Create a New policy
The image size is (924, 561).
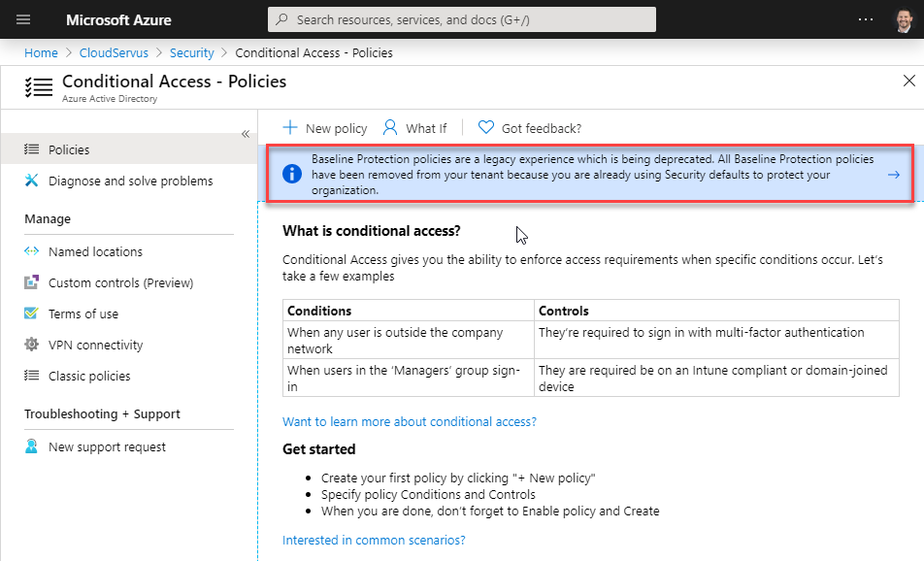[x=325, y=128]
